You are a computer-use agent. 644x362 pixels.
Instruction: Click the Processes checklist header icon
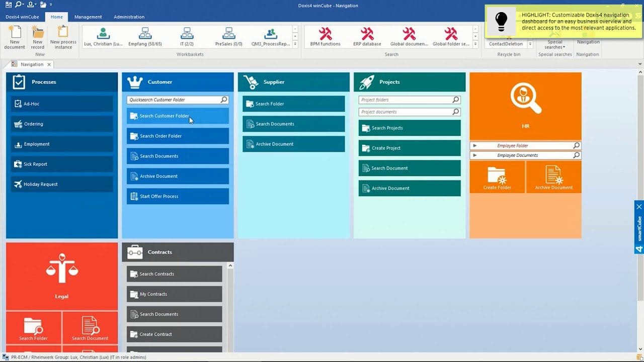click(19, 82)
